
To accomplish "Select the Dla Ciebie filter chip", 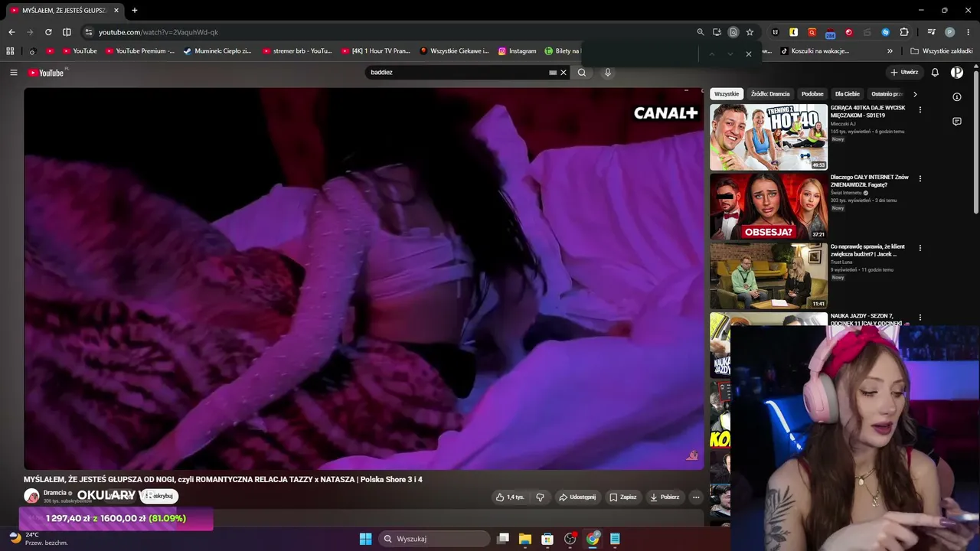I will pyautogui.click(x=848, y=94).
